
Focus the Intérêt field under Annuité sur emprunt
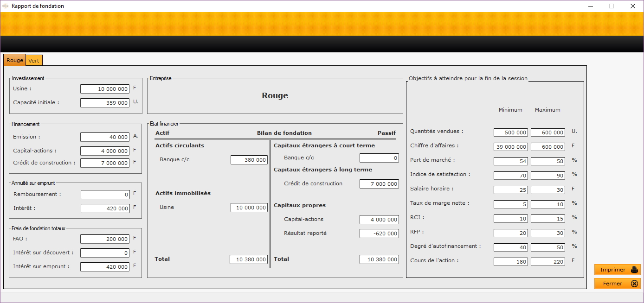pos(105,208)
